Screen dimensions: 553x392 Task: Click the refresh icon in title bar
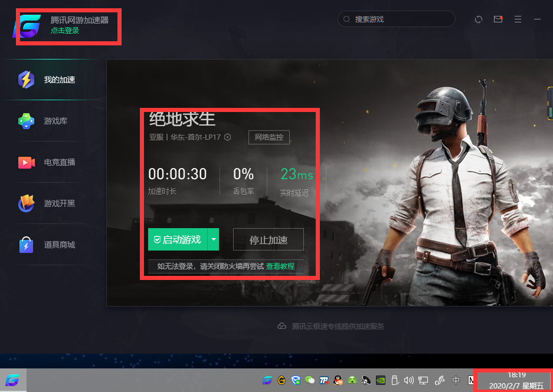pos(479,19)
